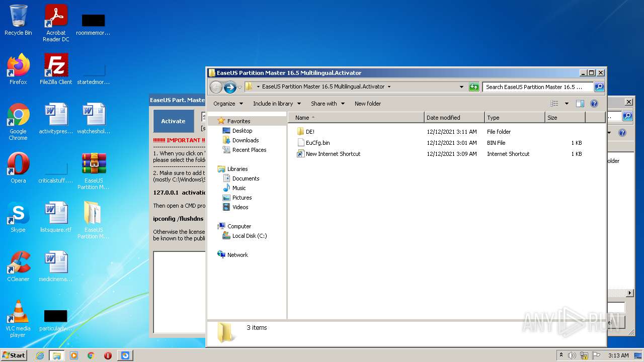
Task: Click the New folder button
Action: 368,104
